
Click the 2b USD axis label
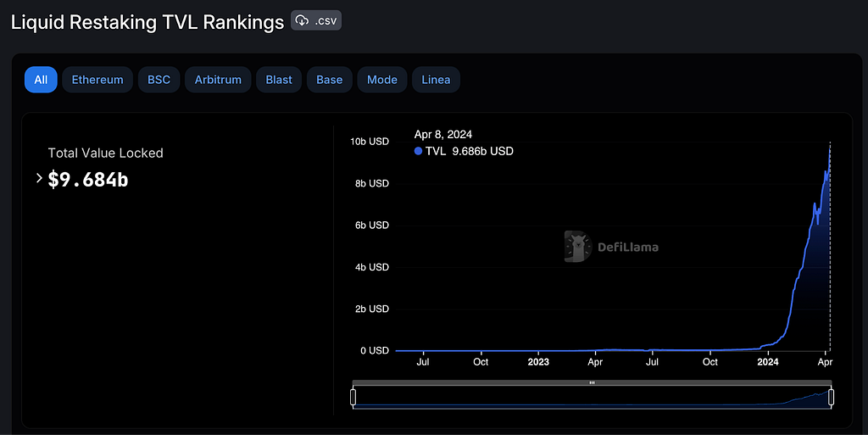(372, 309)
